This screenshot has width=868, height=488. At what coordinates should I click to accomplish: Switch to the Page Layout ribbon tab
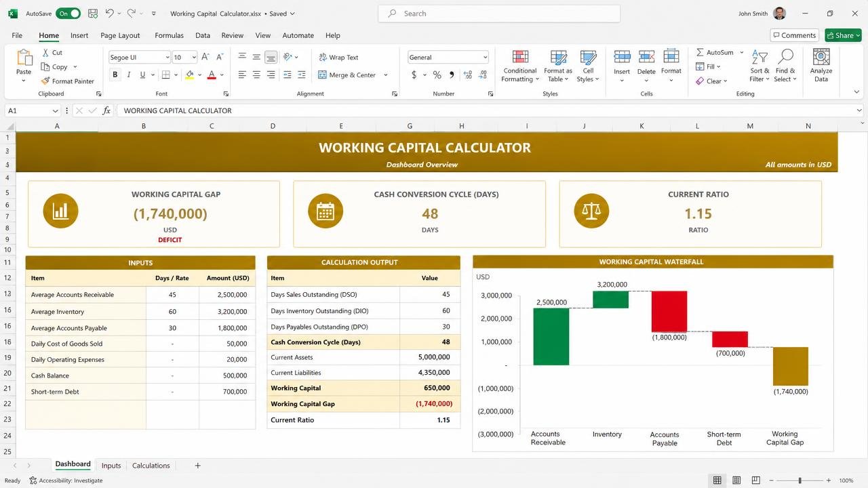(x=120, y=35)
